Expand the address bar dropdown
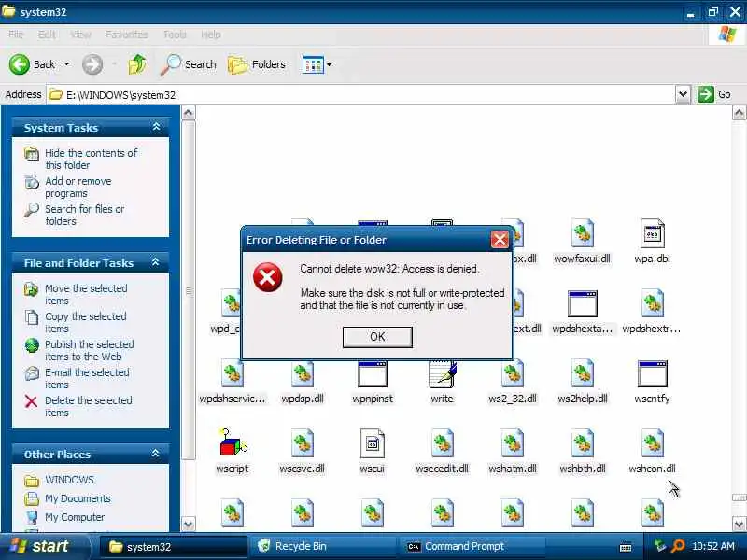This screenshot has height=560, width=747. tap(683, 94)
